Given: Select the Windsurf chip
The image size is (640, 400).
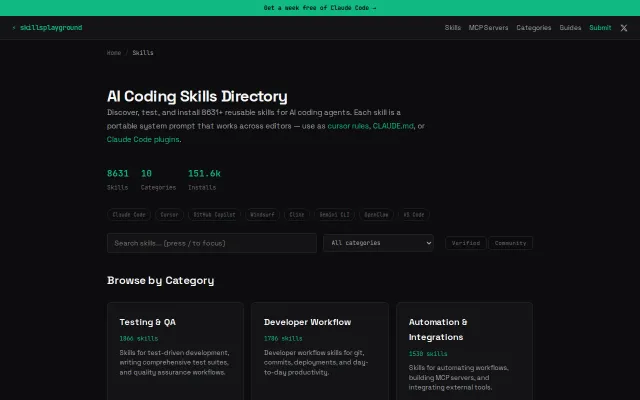Looking at the screenshot, I should 262,215.
